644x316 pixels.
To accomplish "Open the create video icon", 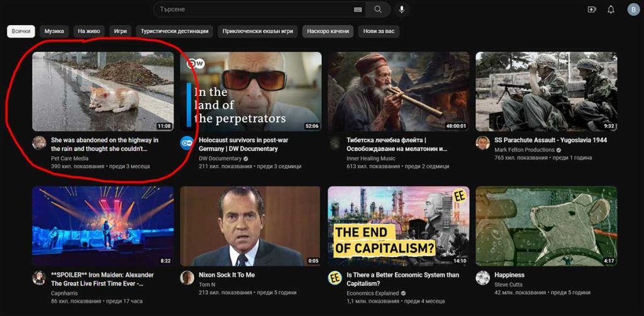I will [x=591, y=9].
